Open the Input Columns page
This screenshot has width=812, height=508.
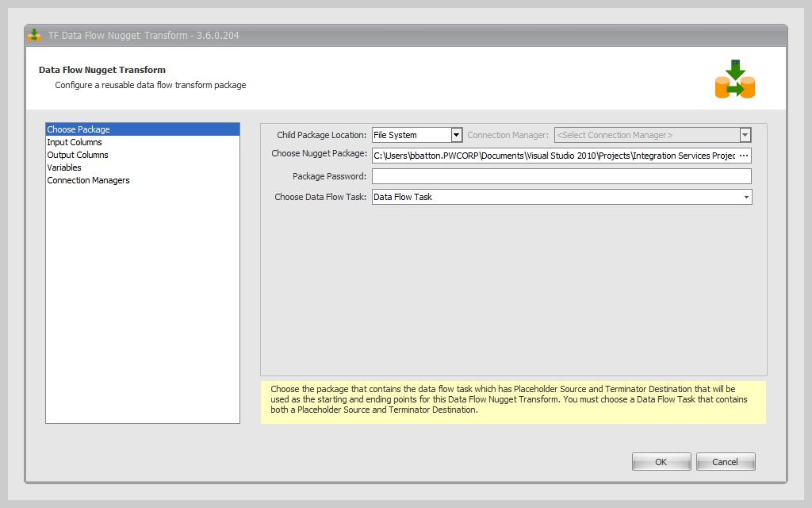[x=75, y=142]
